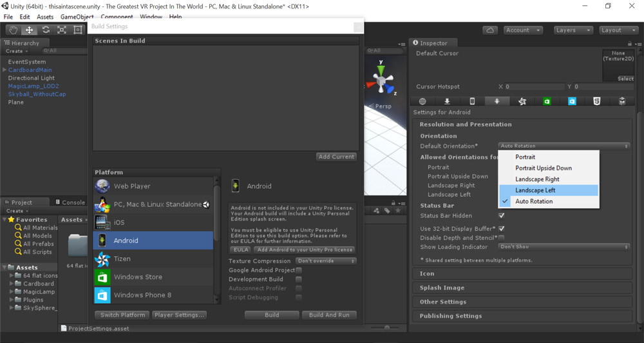Click Switch Platform button
644x343 pixels.
click(x=123, y=315)
